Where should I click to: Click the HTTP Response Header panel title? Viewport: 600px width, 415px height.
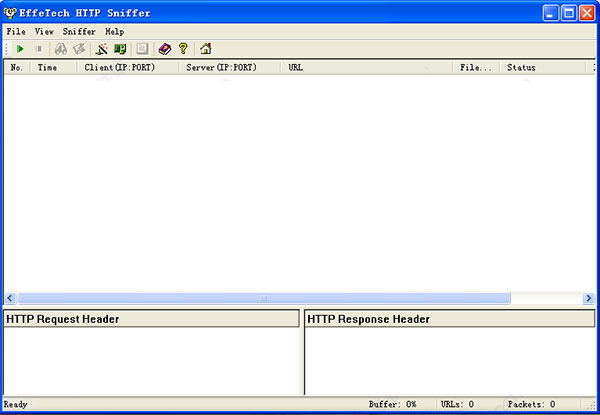tap(368, 319)
